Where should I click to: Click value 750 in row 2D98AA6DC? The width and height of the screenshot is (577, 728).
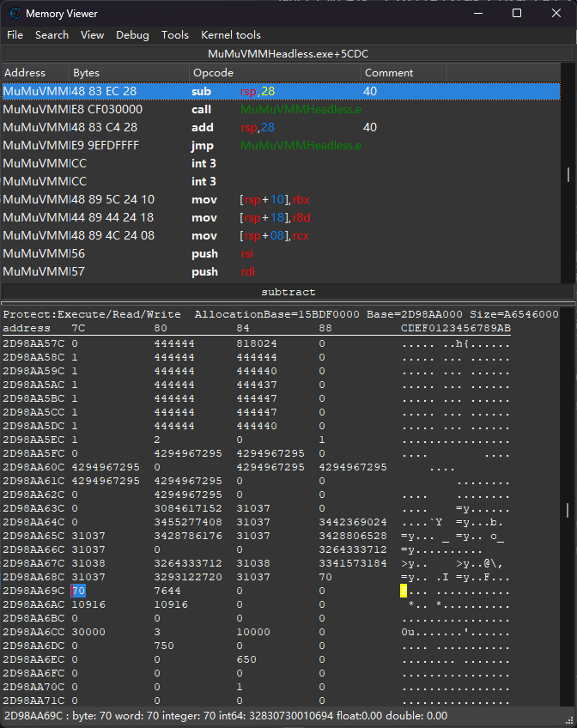[x=164, y=646]
